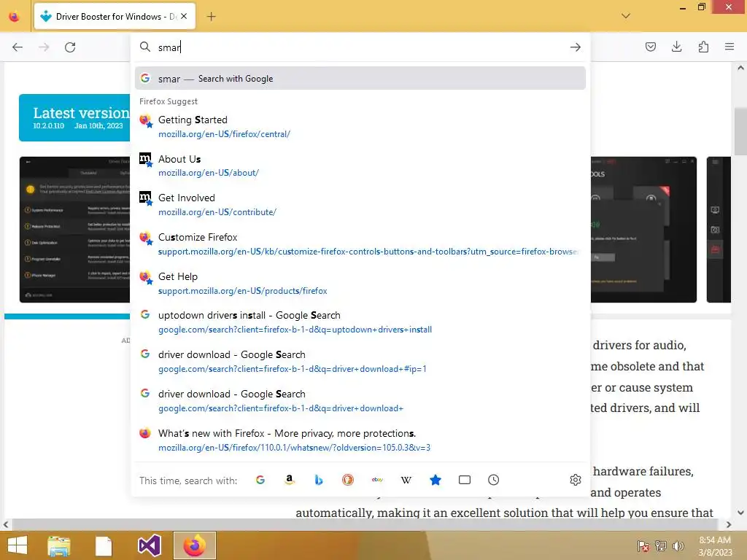Choose the Getting Started suggestion
Viewport: 747px width, 560px height.
pyautogui.click(x=360, y=127)
